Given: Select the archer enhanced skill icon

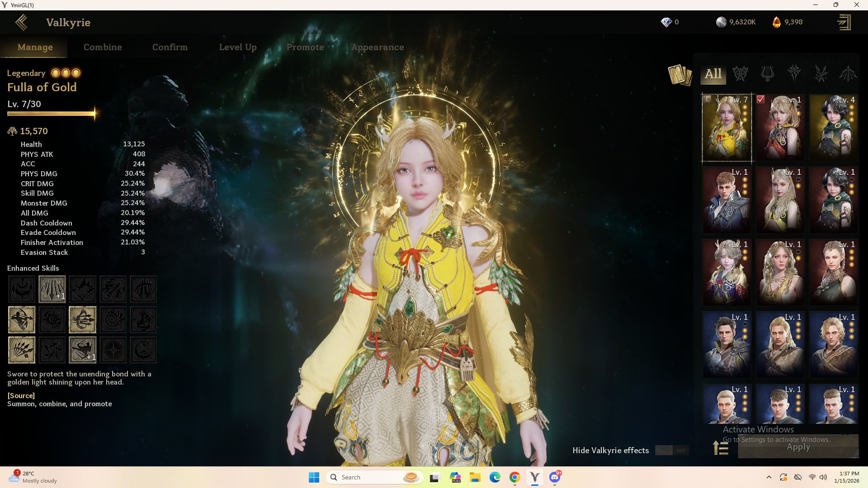Looking at the screenshot, I should 22,319.
